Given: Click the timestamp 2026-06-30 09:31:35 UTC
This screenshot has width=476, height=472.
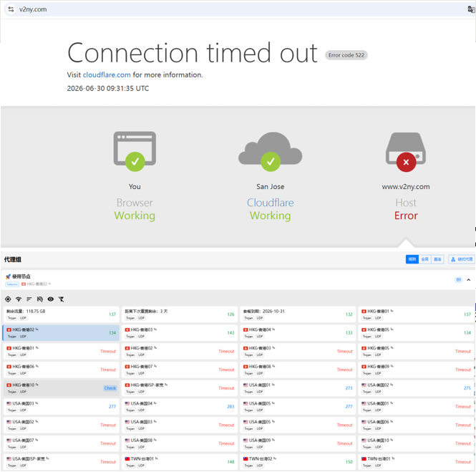Looking at the screenshot, I should [108, 88].
